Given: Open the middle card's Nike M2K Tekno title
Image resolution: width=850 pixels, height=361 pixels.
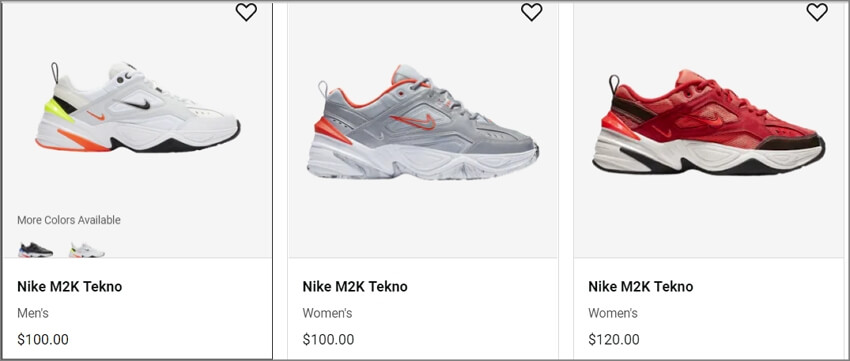Looking at the screenshot, I should click(x=355, y=286).
